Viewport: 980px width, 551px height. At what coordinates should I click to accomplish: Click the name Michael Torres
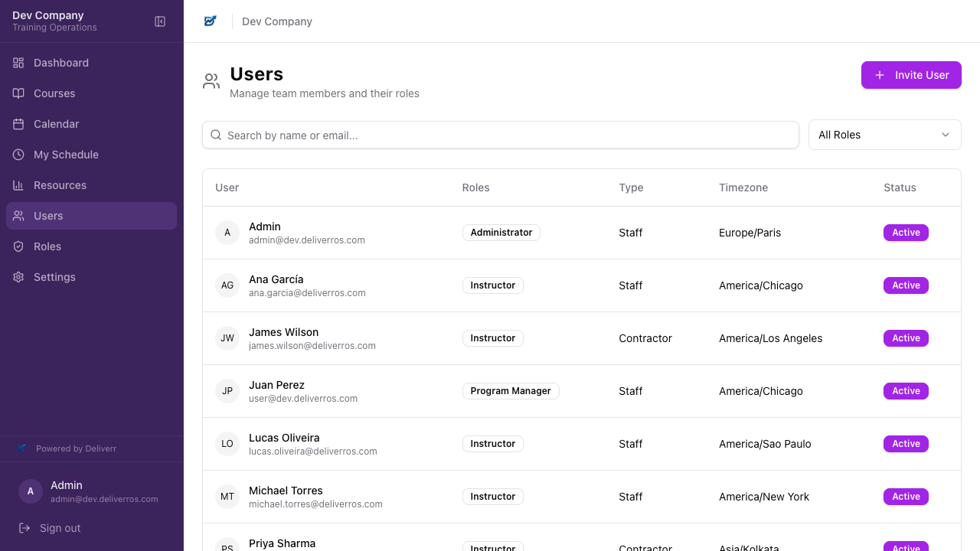point(286,491)
